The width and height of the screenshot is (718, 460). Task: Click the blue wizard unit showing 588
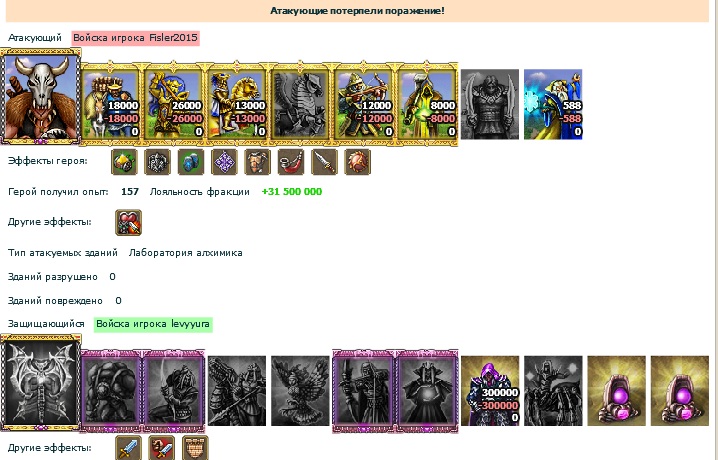coord(553,104)
